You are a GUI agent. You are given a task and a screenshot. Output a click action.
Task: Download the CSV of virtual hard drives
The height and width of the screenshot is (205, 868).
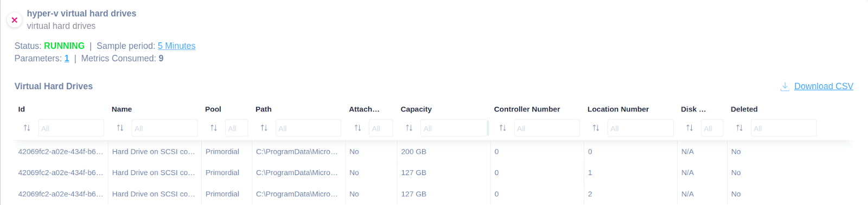(824, 86)
